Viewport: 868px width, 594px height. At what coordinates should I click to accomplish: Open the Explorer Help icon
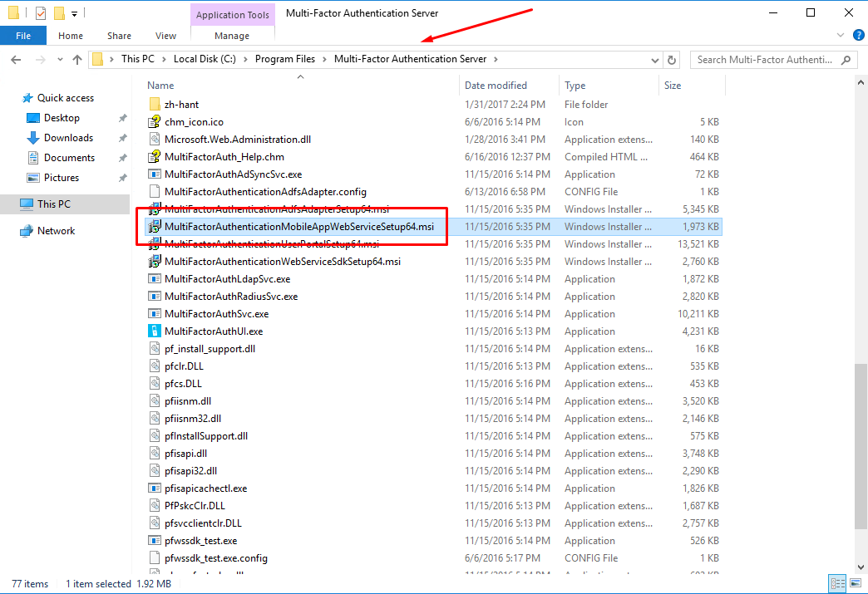click(859, 36)
